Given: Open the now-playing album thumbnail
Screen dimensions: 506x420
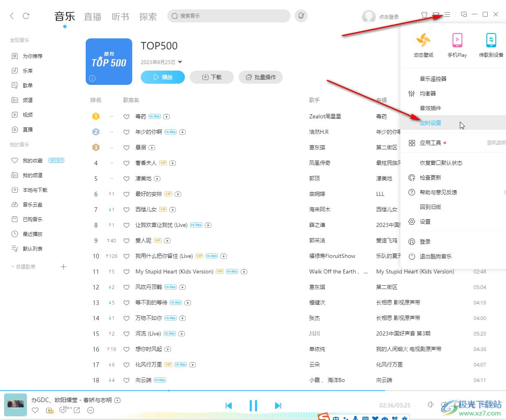Looking at the screenshot, I should pyautogui.click(x=16, y=405).
